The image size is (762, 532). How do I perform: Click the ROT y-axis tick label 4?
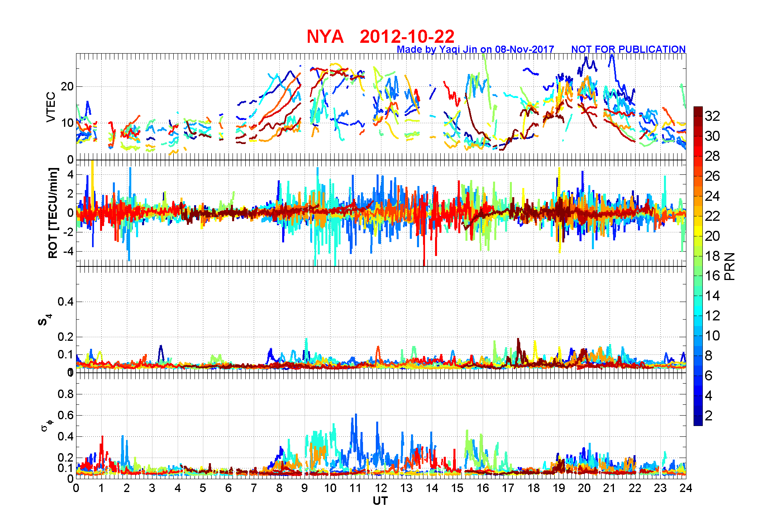[x=70, y=174]
